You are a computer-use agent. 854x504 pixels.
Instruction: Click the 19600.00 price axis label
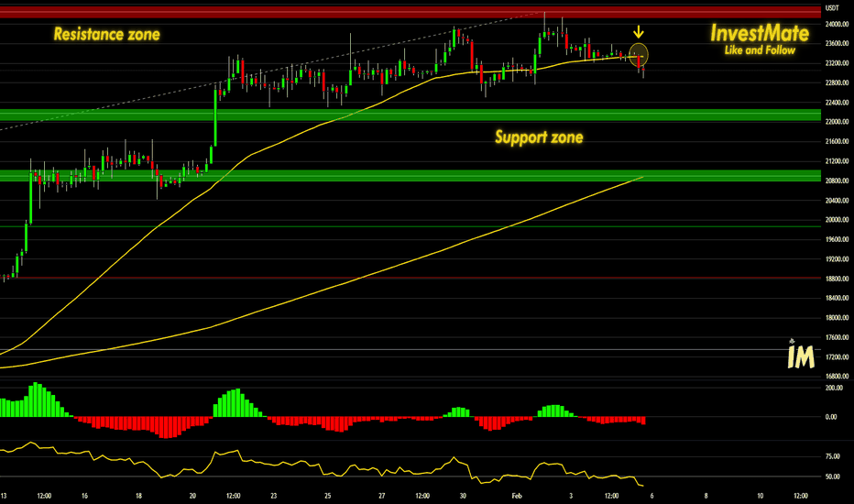(837, 239)
